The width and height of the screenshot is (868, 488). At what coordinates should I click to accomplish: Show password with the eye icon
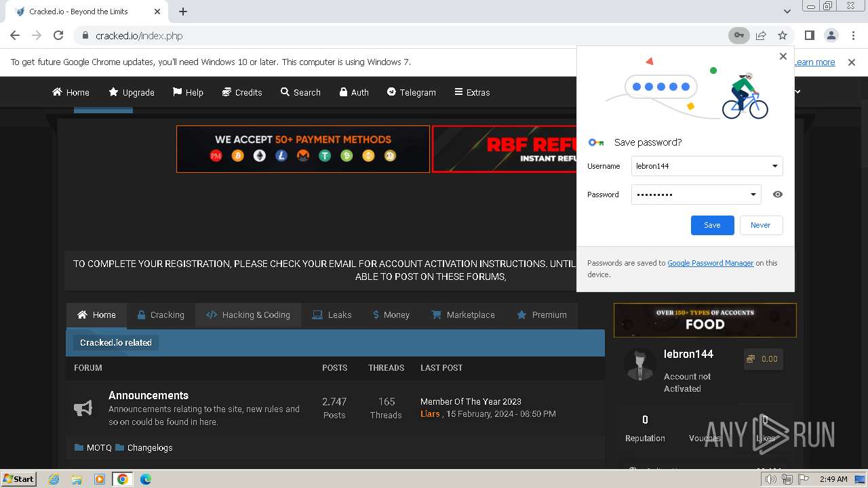(778, 195)
